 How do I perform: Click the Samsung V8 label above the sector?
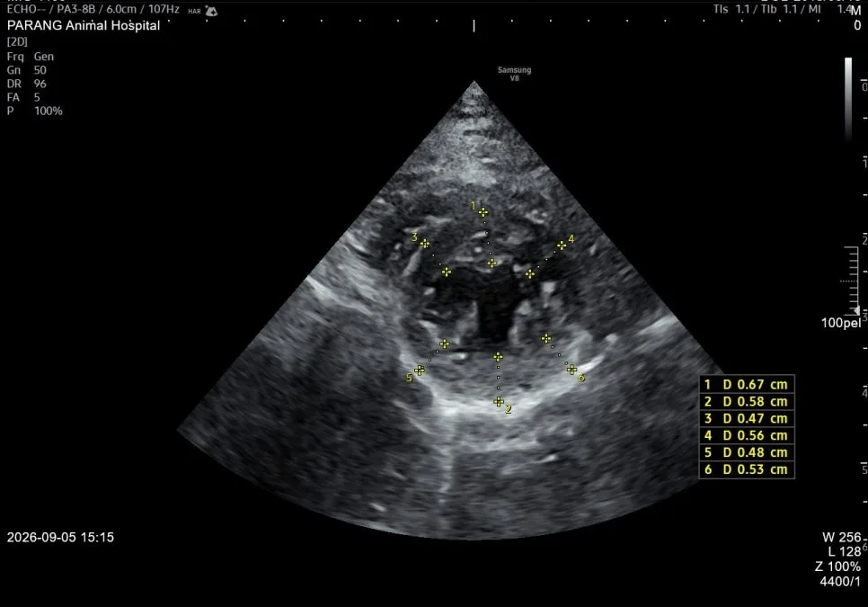click(x=514, y=74)
